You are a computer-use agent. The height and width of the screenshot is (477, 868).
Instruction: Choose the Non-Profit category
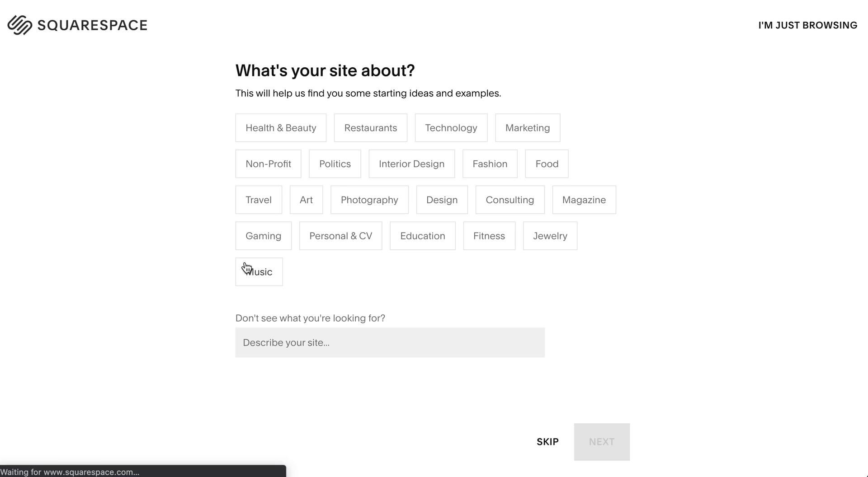coord(268,164)
